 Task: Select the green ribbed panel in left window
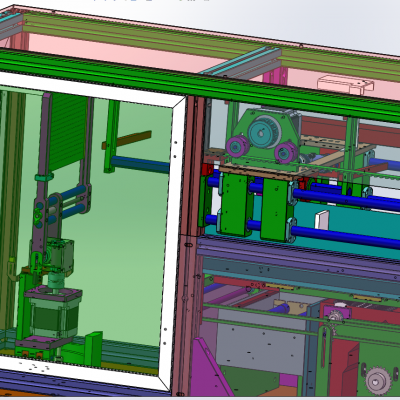68,131
